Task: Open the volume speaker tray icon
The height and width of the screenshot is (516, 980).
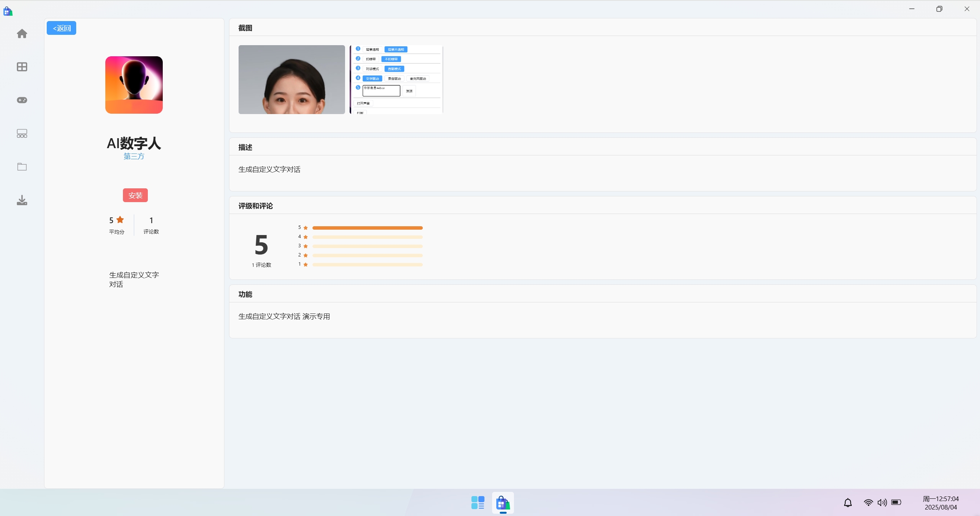Action: [882, 503]
